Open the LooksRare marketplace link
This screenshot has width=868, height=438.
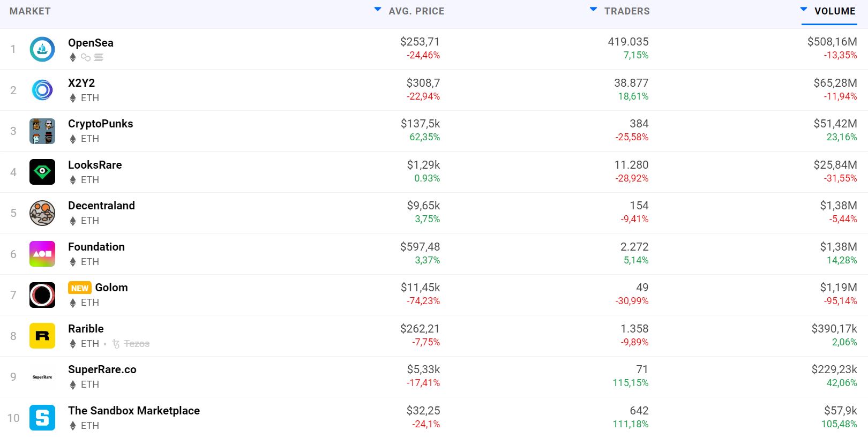(95, 165)
